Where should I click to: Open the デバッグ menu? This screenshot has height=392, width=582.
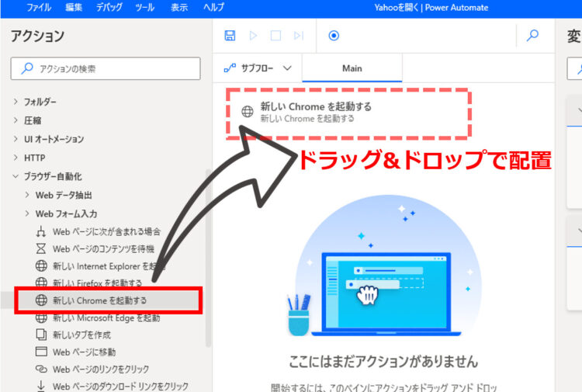point(109,8)
